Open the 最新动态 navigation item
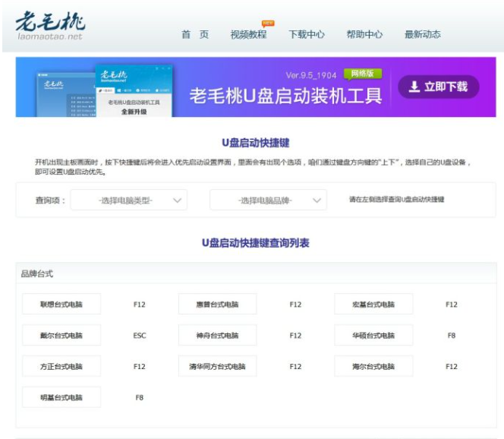 (x=423, y=34)
